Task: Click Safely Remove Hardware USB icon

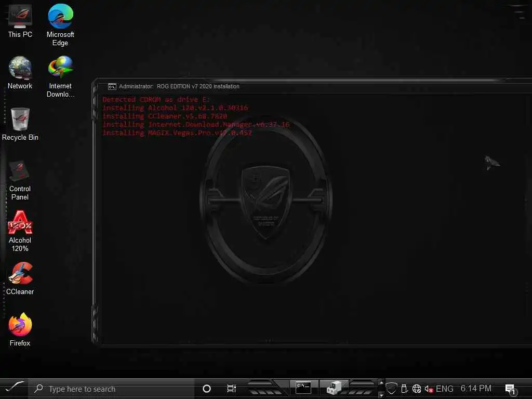Action: click(x=404, y=389)
